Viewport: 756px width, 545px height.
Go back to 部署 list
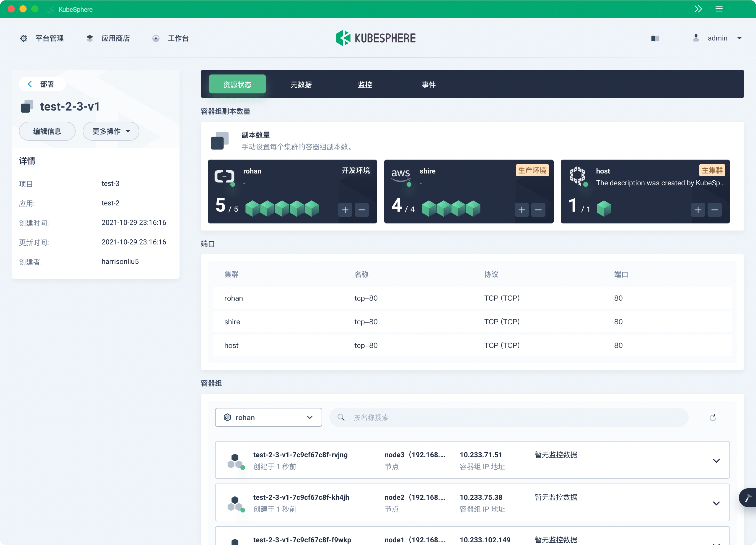[42, 84]
